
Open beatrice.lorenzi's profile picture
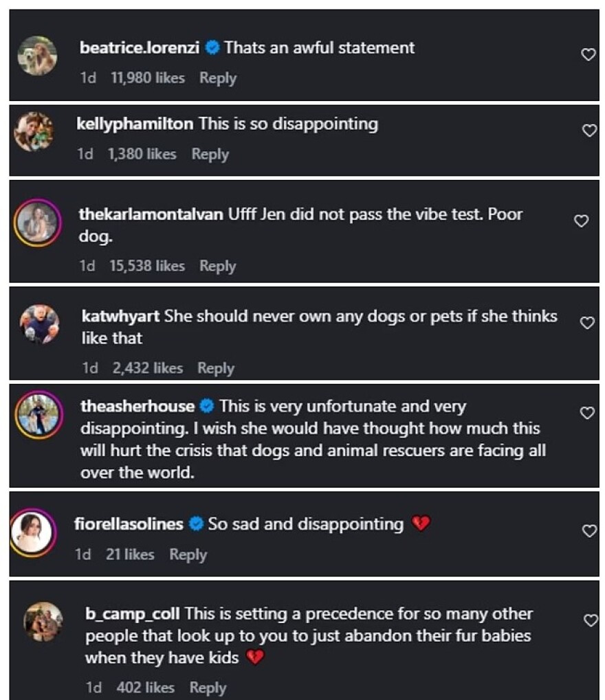(37, 56)
